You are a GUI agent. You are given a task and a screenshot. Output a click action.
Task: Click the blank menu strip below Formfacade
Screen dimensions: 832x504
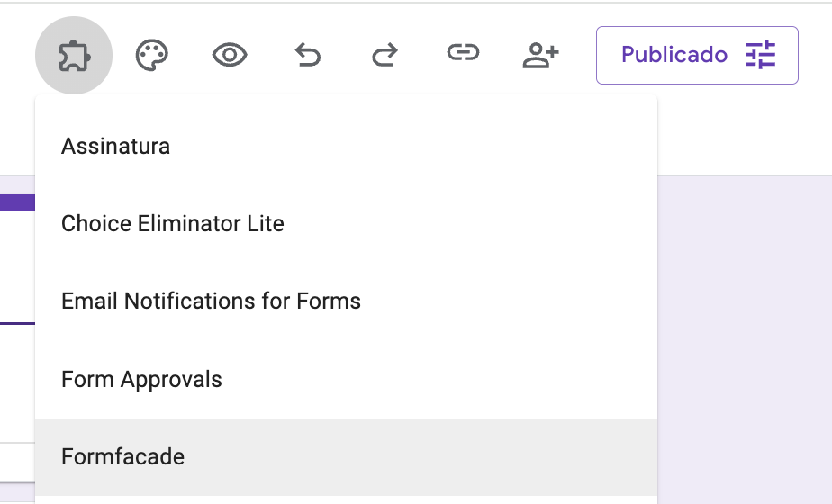tap(346, 499)
